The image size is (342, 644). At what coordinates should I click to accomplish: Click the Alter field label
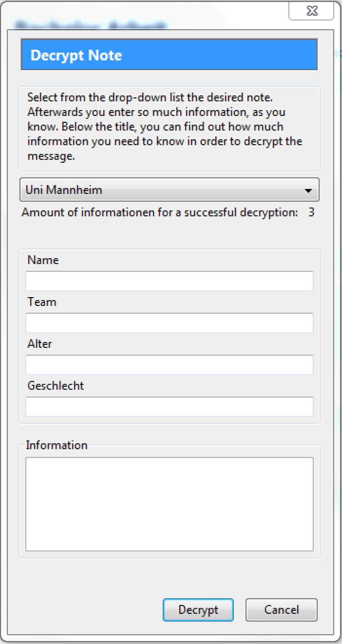click(39, 344)
